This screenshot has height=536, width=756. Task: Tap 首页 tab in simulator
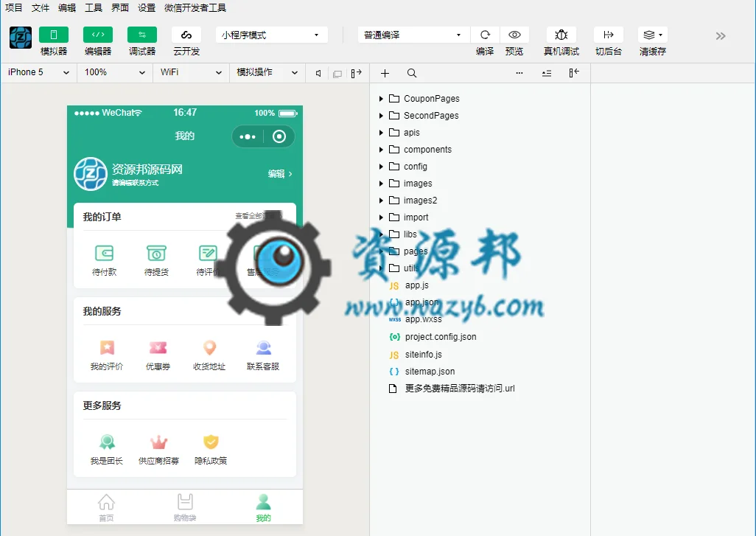pyautogui.click(x=106, y=507)
